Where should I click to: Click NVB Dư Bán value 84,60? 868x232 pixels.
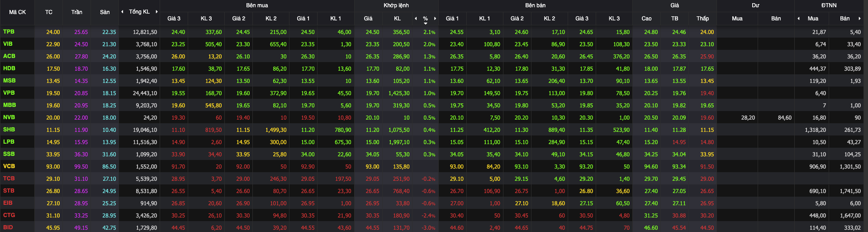point(785,118)
